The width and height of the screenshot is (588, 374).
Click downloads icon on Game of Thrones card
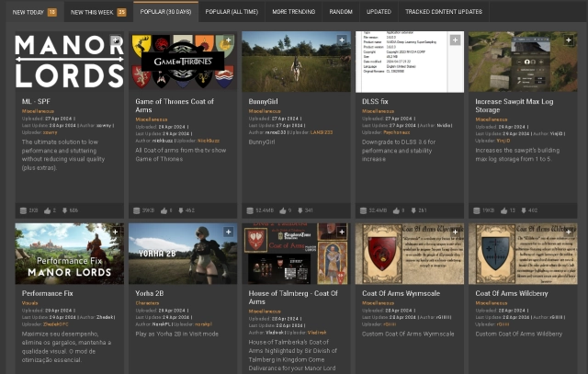(181, 210)
